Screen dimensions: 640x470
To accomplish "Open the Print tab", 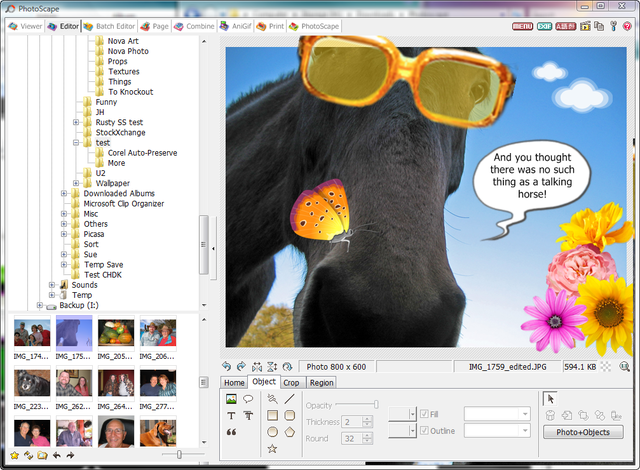I will 270,26.
